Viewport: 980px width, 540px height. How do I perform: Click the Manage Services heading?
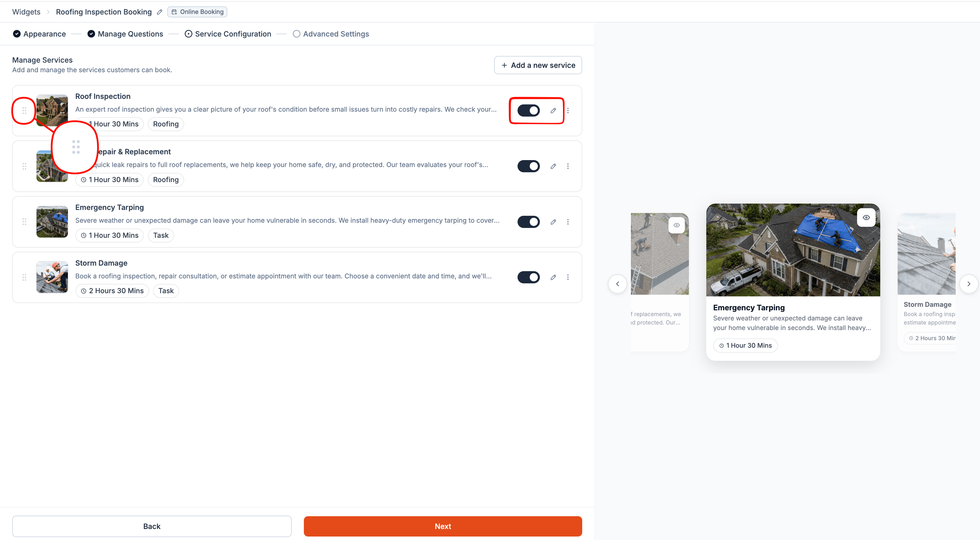click(42, 60)
